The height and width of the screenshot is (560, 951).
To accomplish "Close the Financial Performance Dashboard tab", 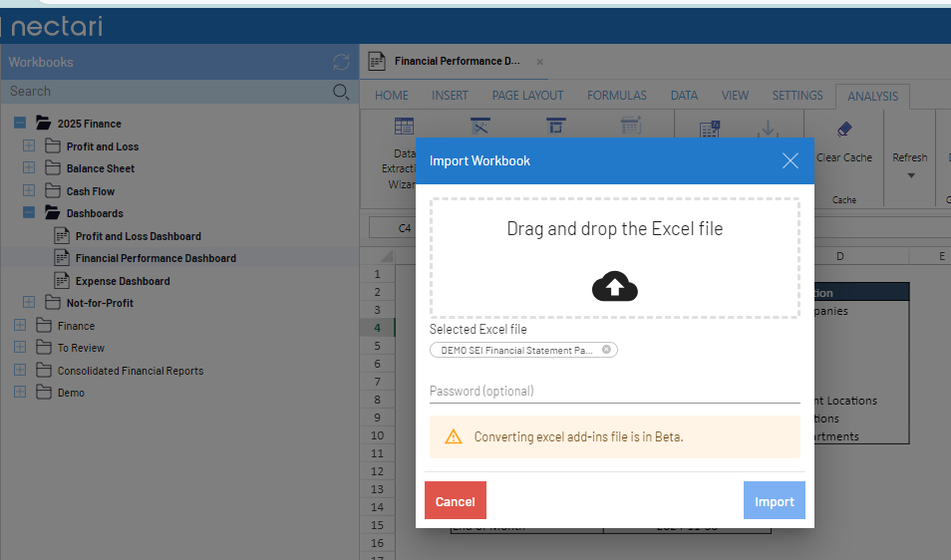I will [x=540, y=62].
